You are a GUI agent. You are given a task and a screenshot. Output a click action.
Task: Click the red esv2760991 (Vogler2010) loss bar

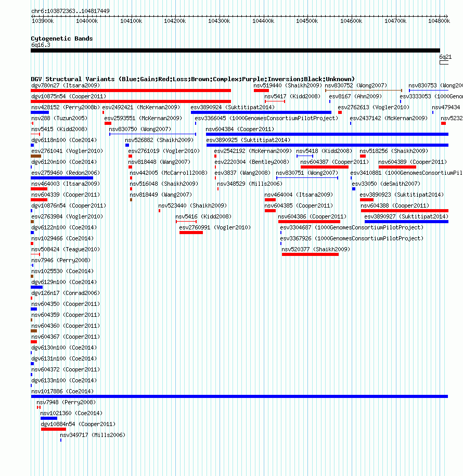coord(191,233)
